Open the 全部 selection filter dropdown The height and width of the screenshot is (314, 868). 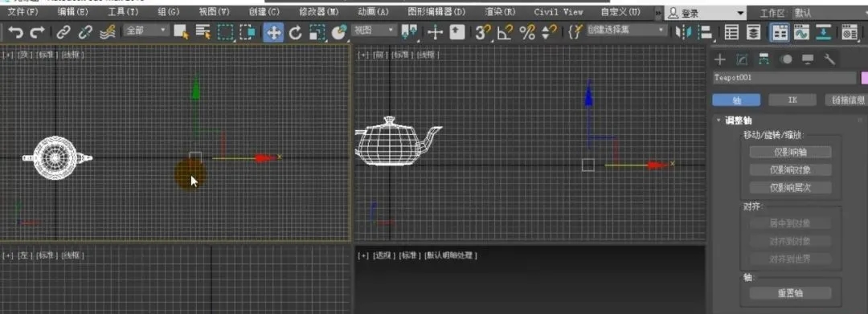click(146, 31)
